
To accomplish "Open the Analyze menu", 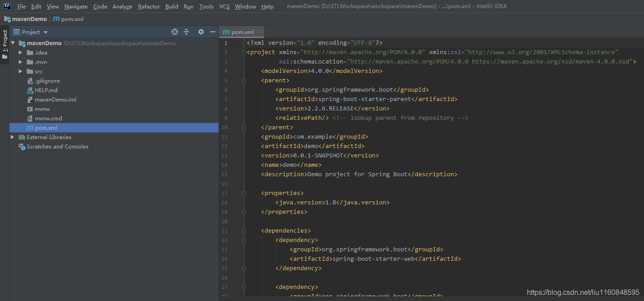I will [122, 7].
